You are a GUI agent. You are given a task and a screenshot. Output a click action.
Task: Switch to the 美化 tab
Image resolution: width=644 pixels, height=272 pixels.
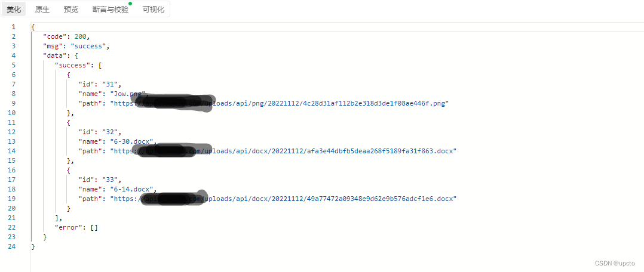point(14,10)
